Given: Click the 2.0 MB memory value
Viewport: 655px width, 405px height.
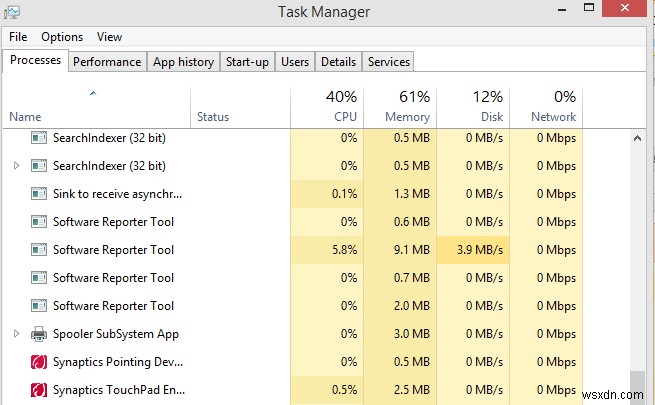Looking at the screenshot, I should (412, 306).
